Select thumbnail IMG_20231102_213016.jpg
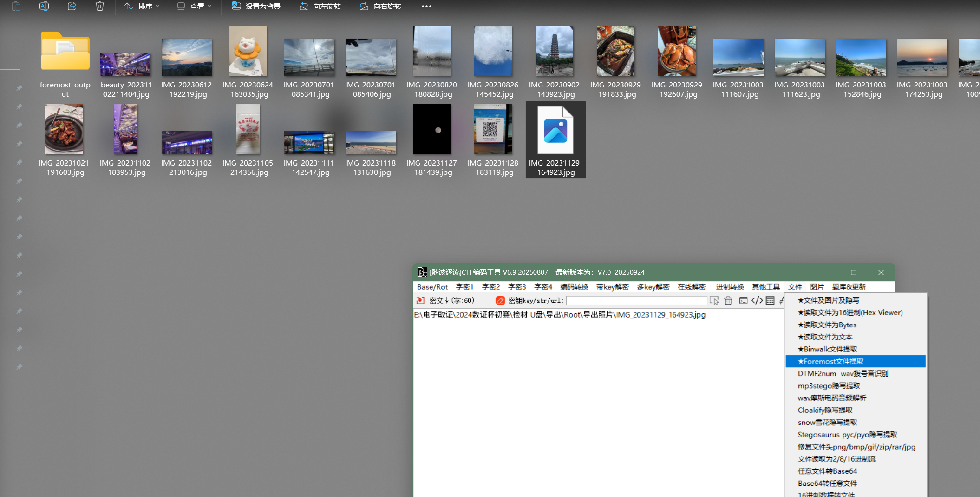 [187, 142]
